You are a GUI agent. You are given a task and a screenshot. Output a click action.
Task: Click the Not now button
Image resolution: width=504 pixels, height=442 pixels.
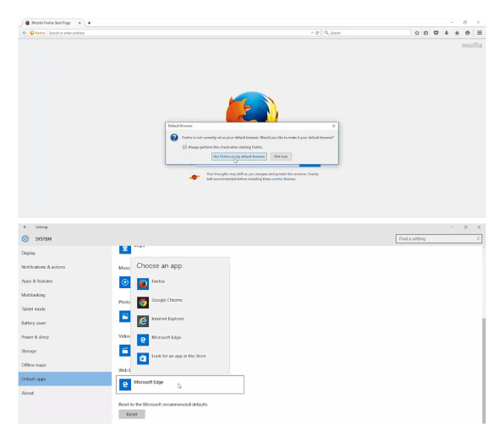coord(281,156)
